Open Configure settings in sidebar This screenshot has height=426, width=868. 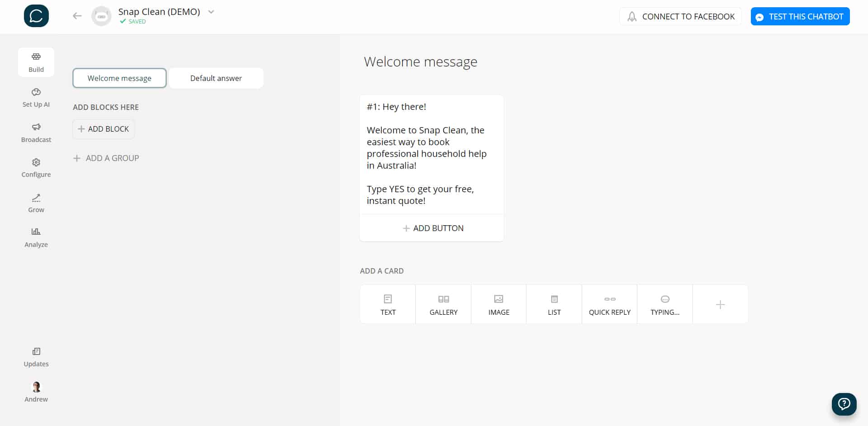[36, 168]
